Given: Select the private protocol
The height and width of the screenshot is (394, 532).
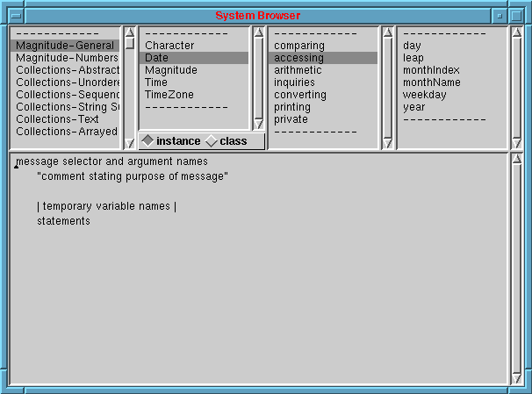Looking at the screenshot, I should click(x=323, y=119).
